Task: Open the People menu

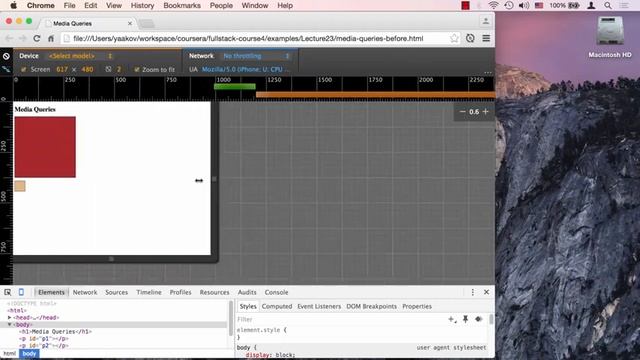Action: (x=221, y=6)
